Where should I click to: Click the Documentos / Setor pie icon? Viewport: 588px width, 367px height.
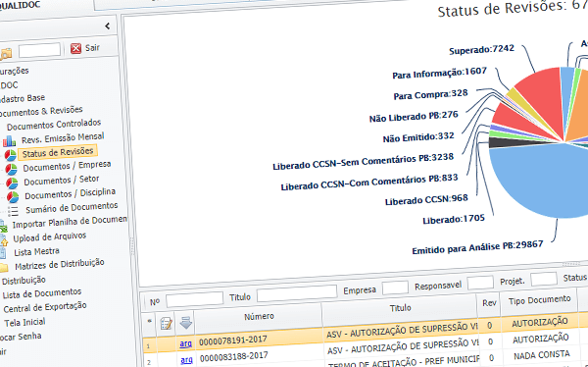coord(12,183)
